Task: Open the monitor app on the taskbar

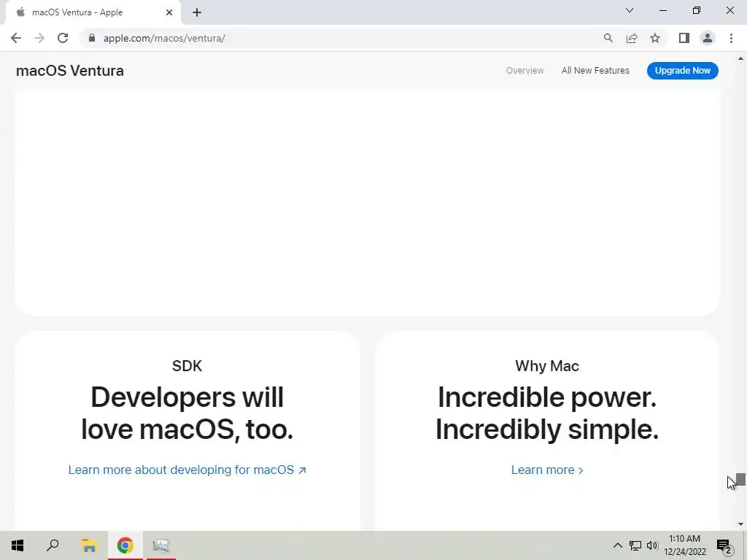Action: click(161, 545)
